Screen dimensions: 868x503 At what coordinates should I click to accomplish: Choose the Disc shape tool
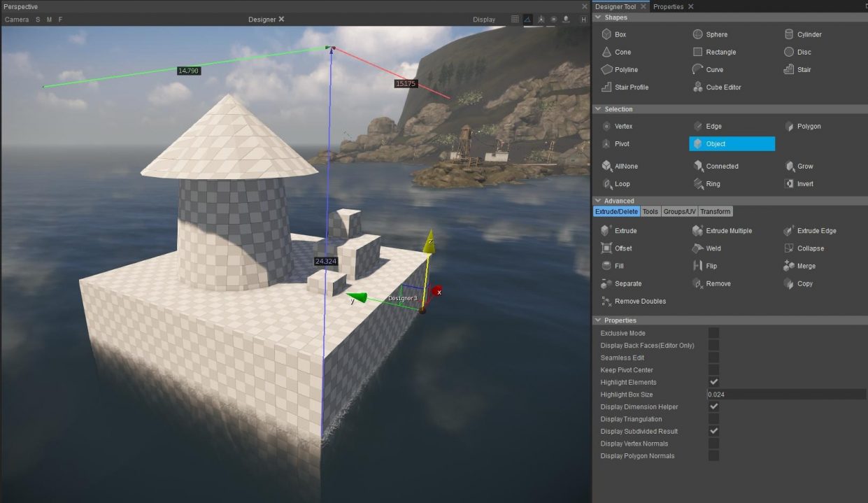point(798,52)
